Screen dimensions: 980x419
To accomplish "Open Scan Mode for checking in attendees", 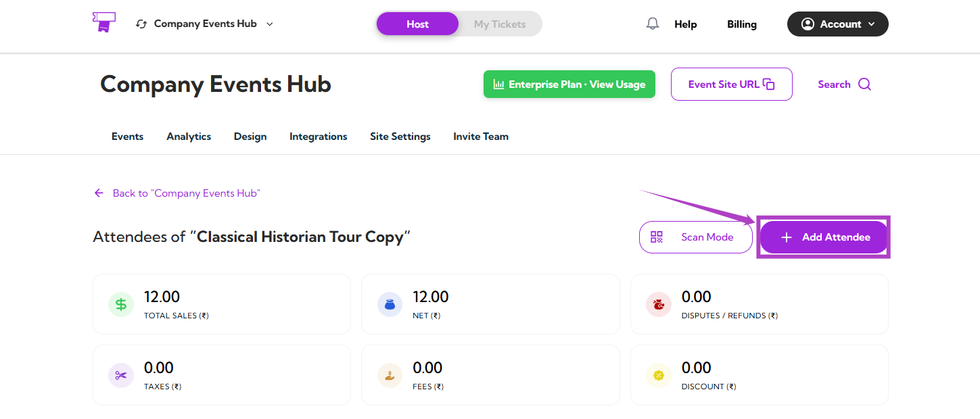I will [695, 237].
